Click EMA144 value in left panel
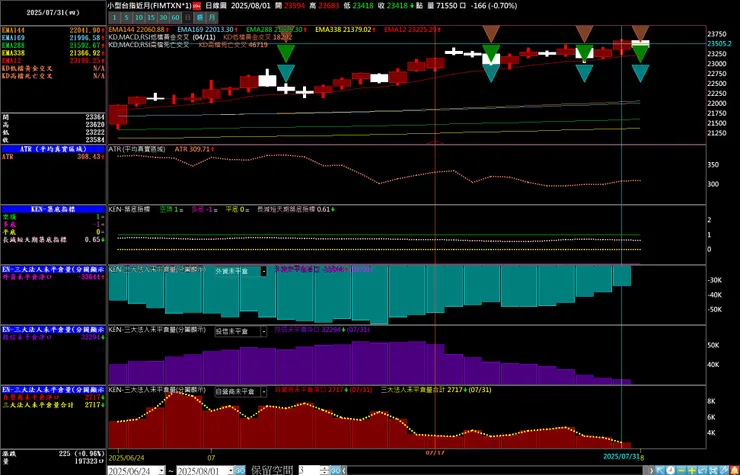The image size is (740, 475). [87, 30]
